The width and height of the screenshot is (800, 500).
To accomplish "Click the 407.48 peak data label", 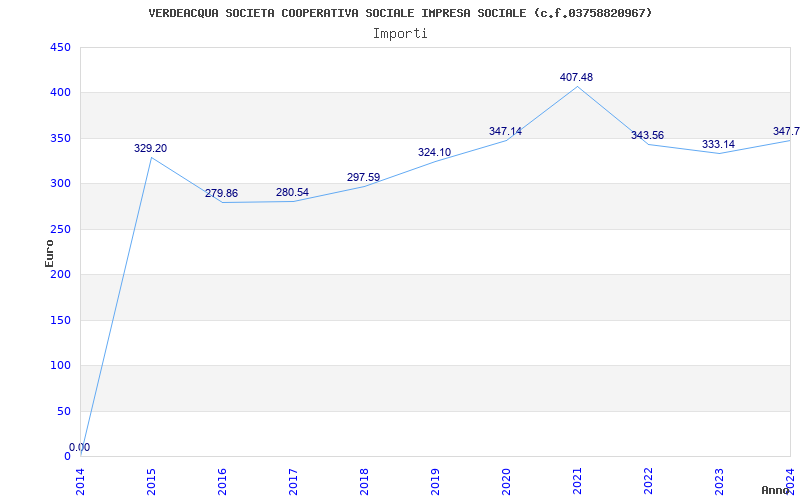I will pyautogui.click(x=576, y=77).
